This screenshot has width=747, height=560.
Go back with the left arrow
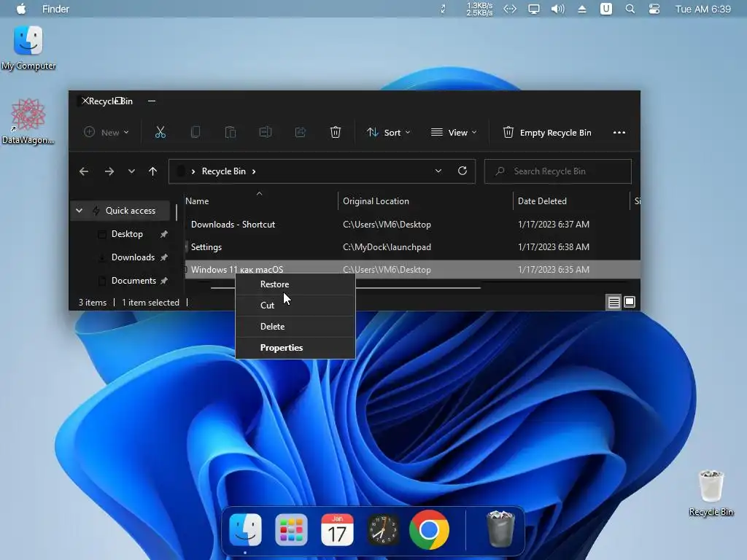tap(84, 171)
